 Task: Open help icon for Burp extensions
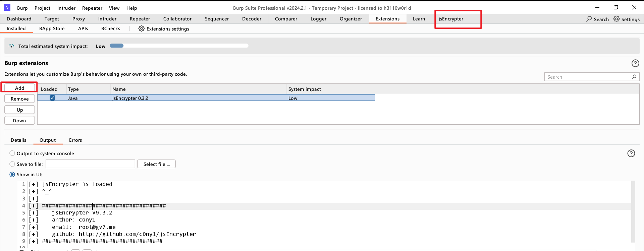[x=635, y=63]
